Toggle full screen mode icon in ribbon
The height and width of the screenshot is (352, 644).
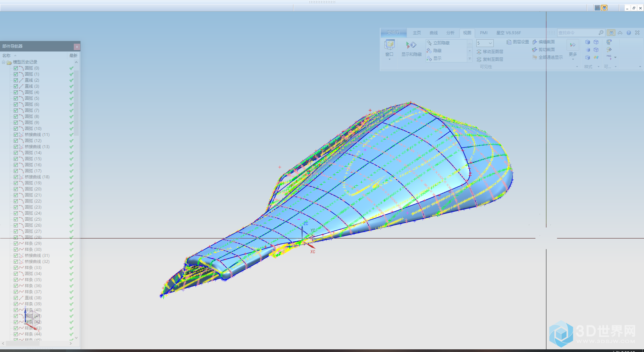(611, 33)
